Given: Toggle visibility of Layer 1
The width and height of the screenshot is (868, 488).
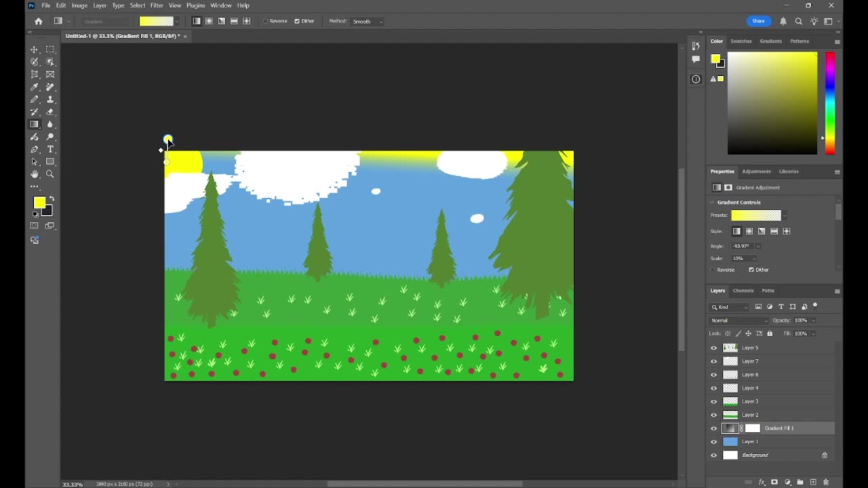Looking at the screenshot, I should tap(713, 442).
